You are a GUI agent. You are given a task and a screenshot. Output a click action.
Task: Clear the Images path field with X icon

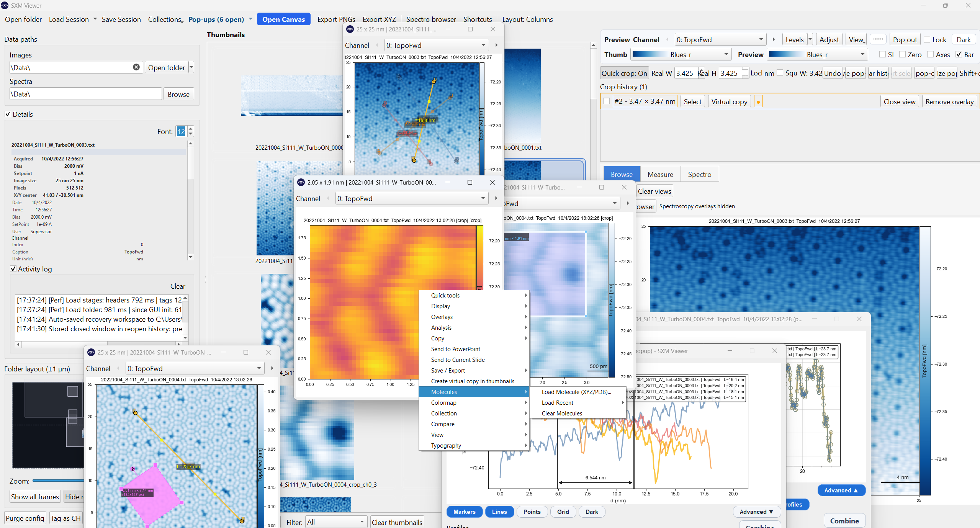[136, 67]
